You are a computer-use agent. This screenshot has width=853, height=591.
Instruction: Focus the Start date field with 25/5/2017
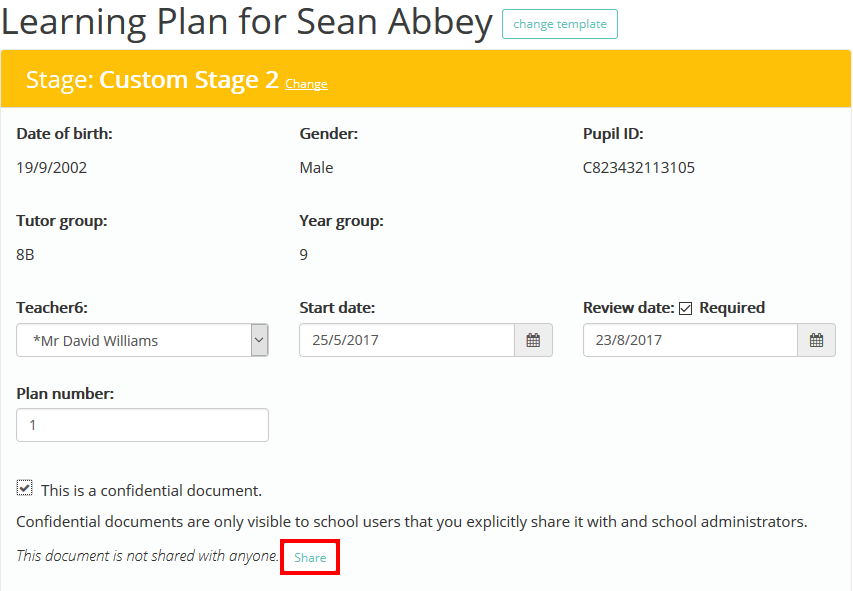pos(407,340)
